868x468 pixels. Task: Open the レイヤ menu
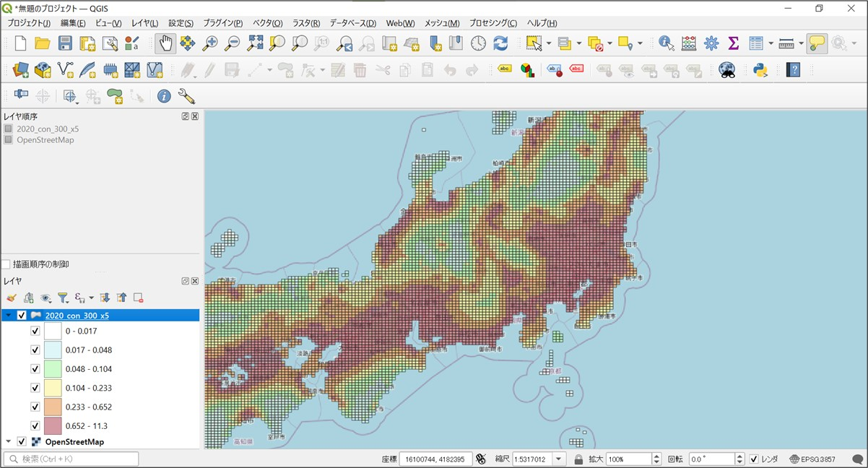pyautogui.click(x=144, y=23)
